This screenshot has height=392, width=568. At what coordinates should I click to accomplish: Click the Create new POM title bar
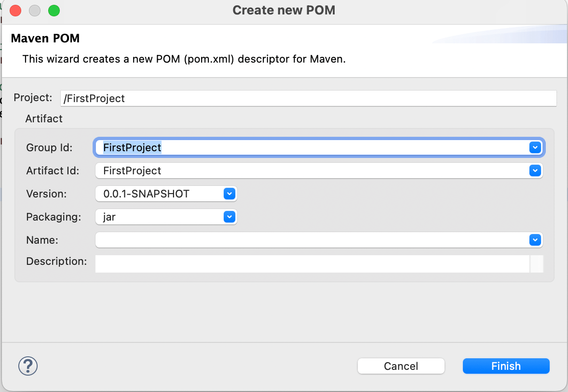(284, 10)
